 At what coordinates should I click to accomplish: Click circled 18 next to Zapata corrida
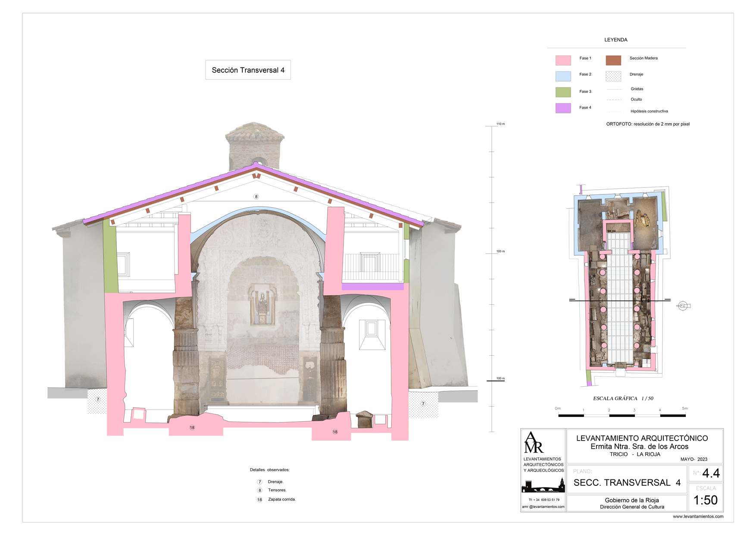[x=259, y=500]
